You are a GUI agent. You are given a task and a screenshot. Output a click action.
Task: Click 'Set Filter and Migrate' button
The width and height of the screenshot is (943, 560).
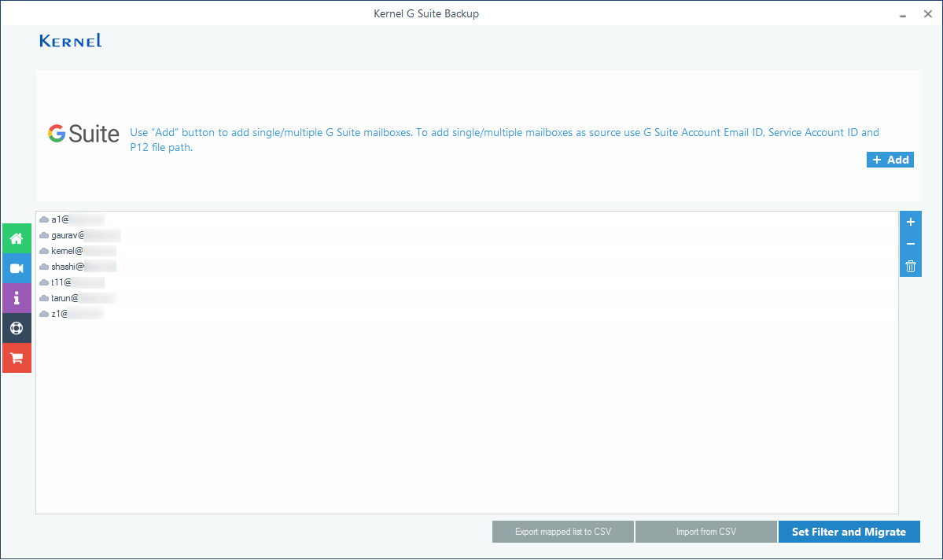[x=849, y=532]
